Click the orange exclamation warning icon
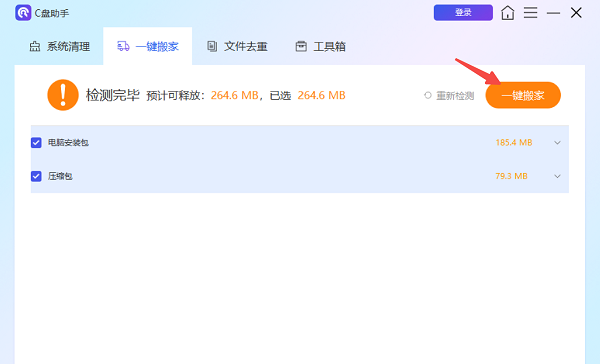The height and width of the screenshot is (364, 600). coord(63,95)
